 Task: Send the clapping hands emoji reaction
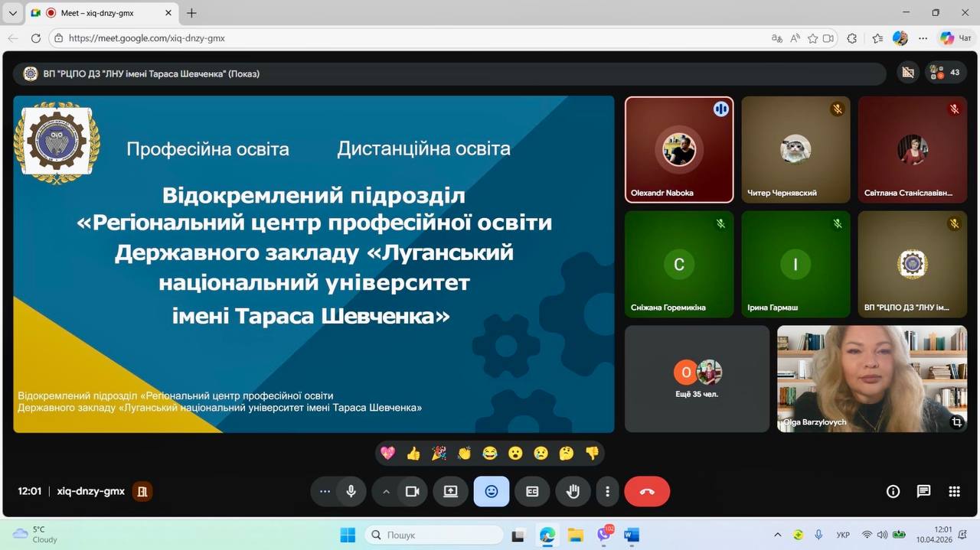(x=464, y=454)
